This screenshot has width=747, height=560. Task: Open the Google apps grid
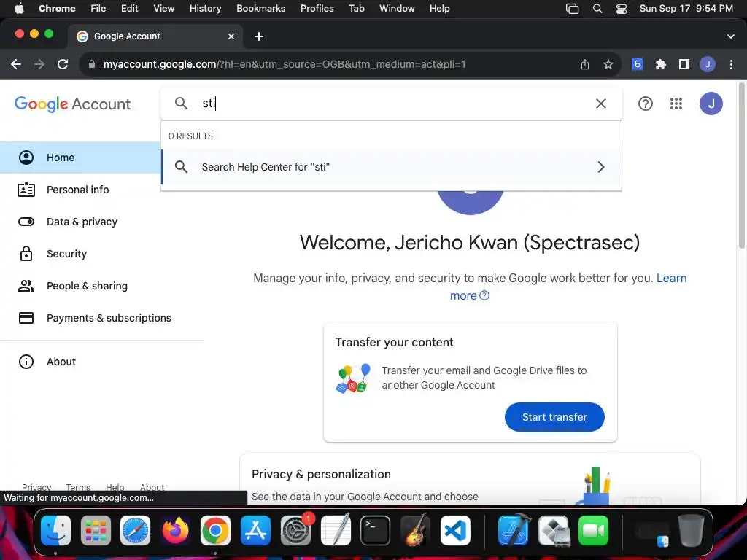click(676, 104)
